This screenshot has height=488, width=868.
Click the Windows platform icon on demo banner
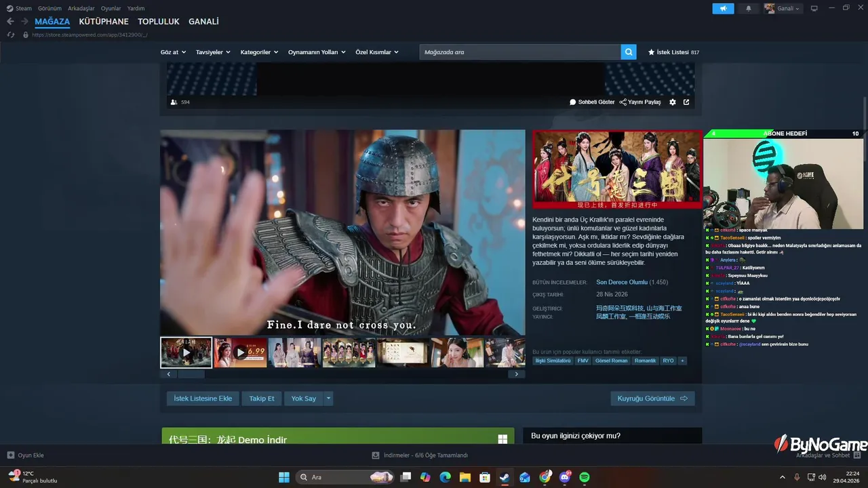pos(502,439)
